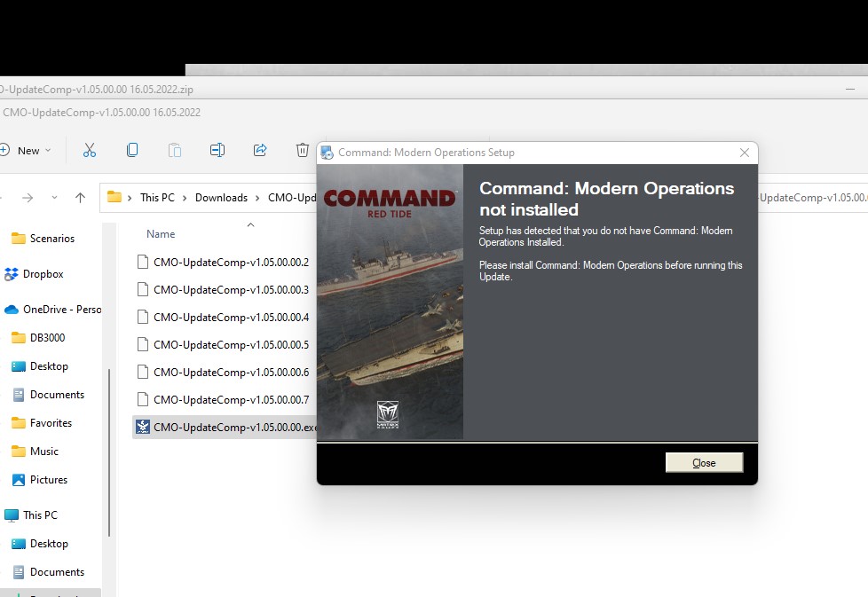
Task: Click the Copy icon in Explorer toolbar
Action: 132,150
